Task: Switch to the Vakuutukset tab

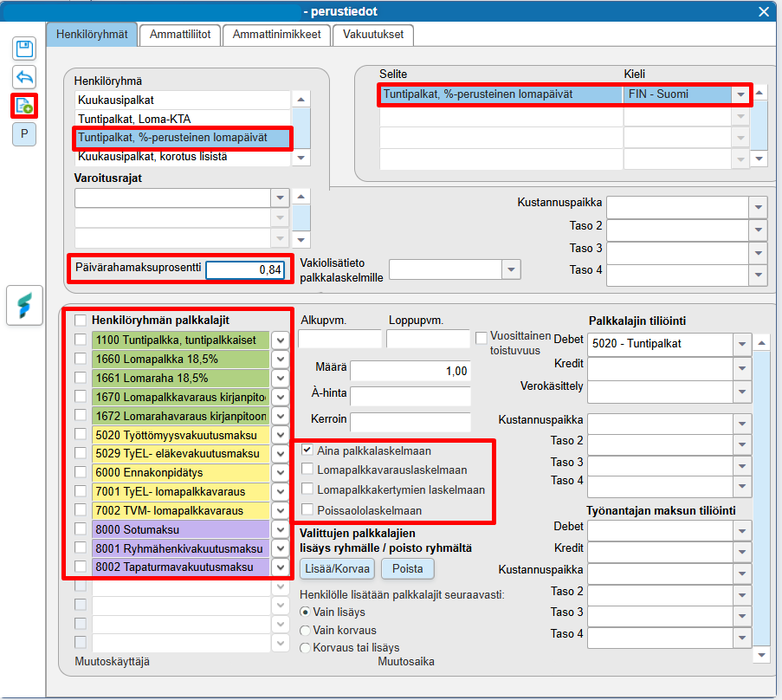Action: 373,35
